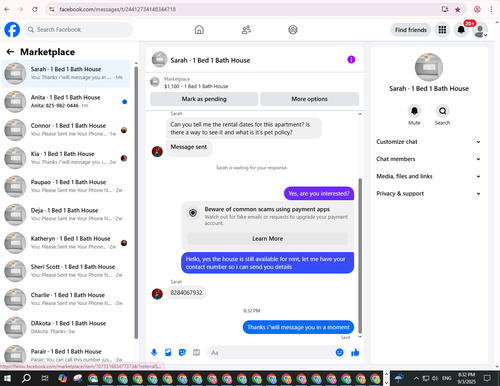Viewport: 500px width, 386px height.
Task: Attach a photo using image icon
Action: (168, 352)
